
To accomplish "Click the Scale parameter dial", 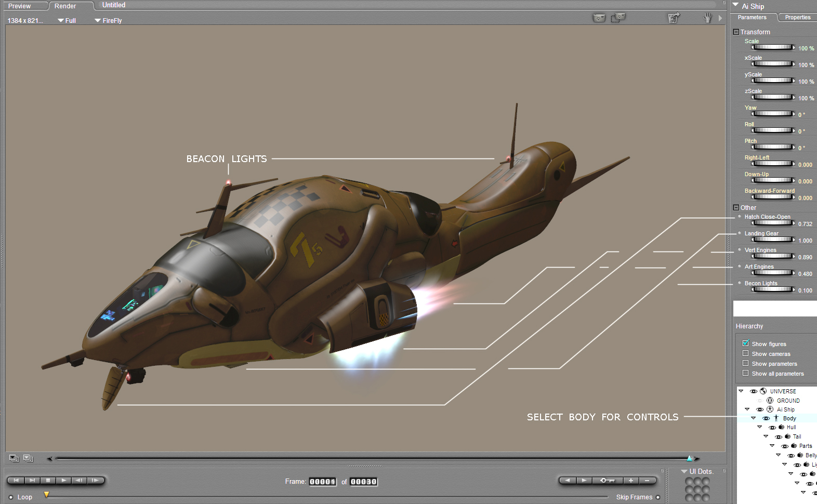I will coord(773,48).
